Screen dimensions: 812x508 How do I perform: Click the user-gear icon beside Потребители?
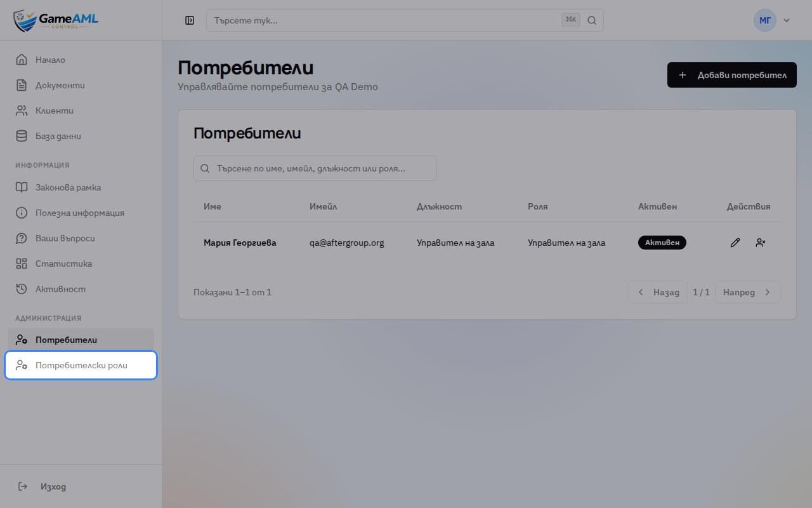tap(22, 340)
